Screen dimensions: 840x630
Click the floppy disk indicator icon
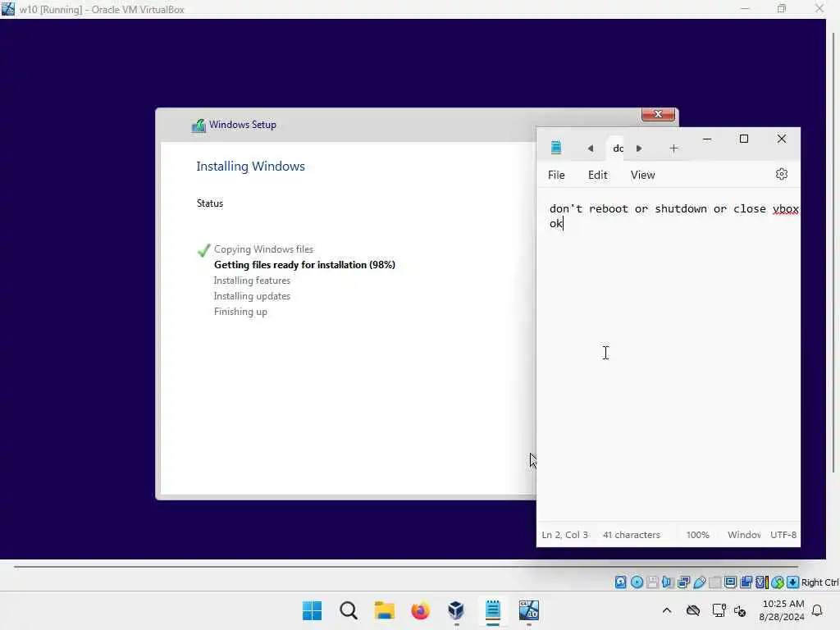[652, 582]
